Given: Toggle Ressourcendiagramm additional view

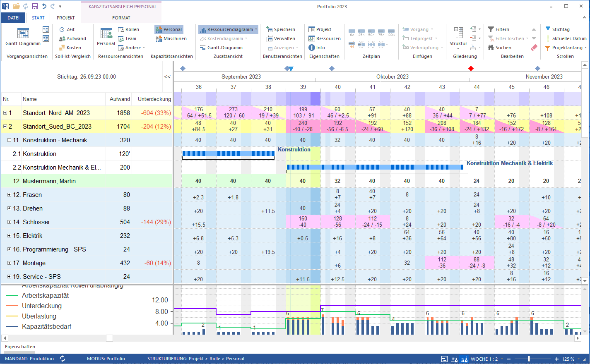Looking at the screenshot, I should pos(226,29).
